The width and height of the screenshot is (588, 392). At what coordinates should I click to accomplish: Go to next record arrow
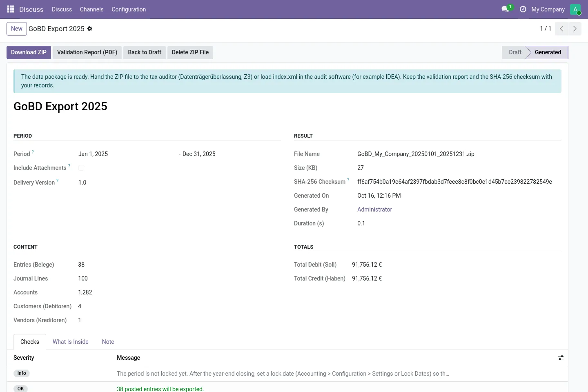[575, 29]
